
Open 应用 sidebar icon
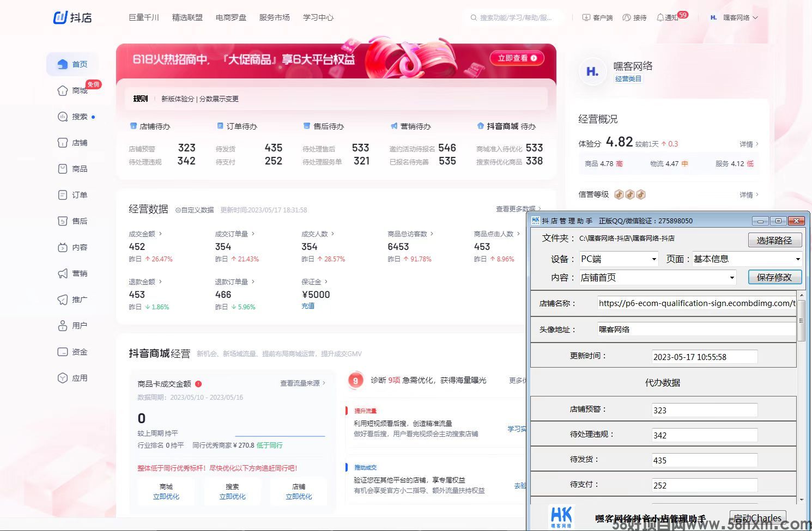point(63,378)
